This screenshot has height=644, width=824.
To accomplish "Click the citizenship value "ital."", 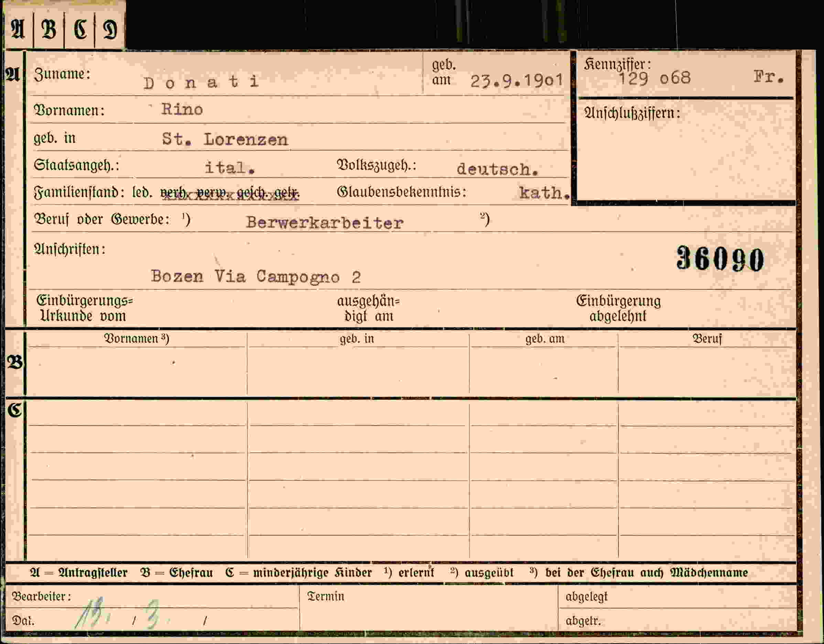I will click(230, 167).
